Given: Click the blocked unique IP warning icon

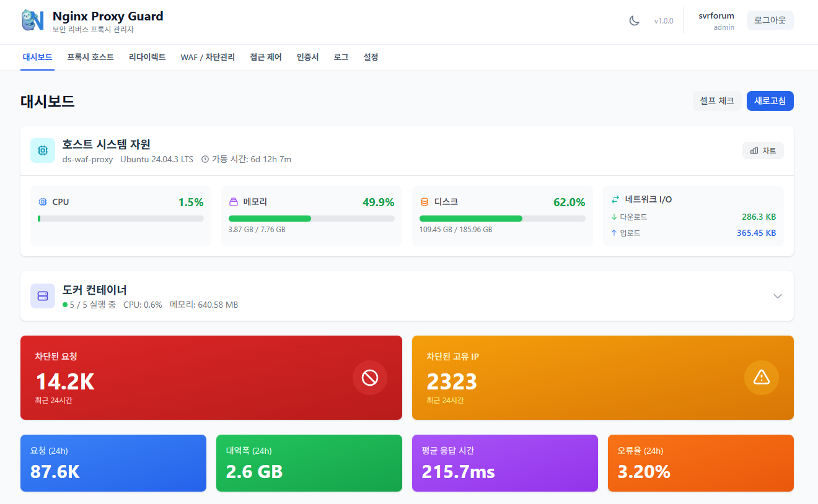Looking at the screenshot, I should tap(761, 378).
